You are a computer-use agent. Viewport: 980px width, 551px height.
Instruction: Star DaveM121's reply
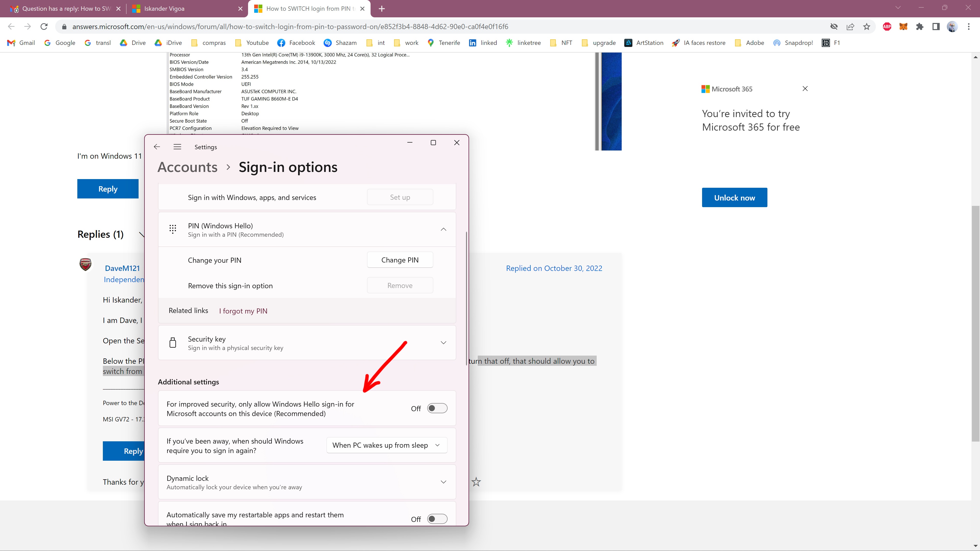(476, 482)
